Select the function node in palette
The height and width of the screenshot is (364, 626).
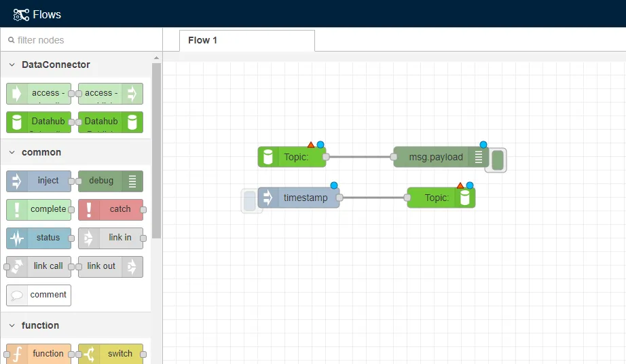(39, 354)
